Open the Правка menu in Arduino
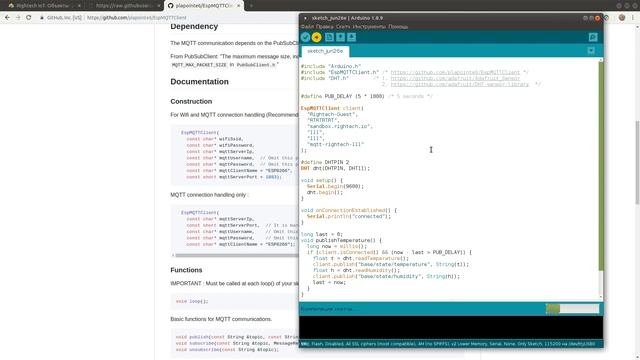This screenshot has width=640, height=360. 324,27
